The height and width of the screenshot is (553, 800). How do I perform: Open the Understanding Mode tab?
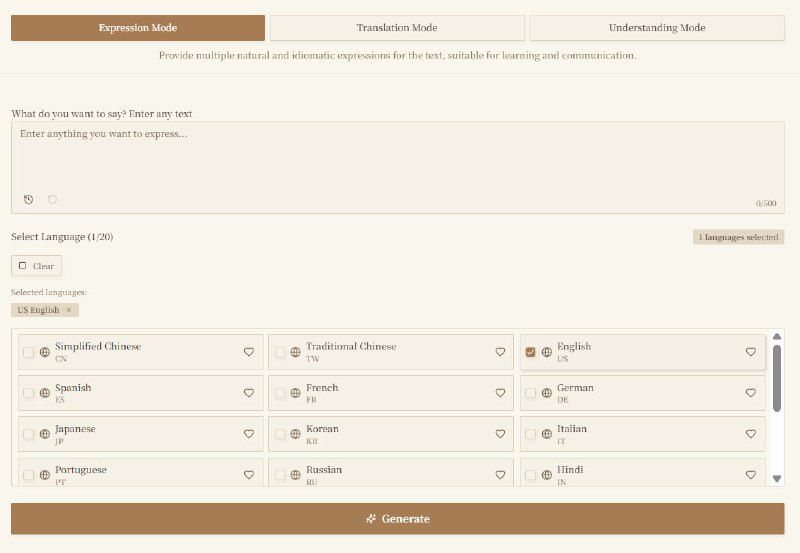pyautogui.click(x=656, y=28)
